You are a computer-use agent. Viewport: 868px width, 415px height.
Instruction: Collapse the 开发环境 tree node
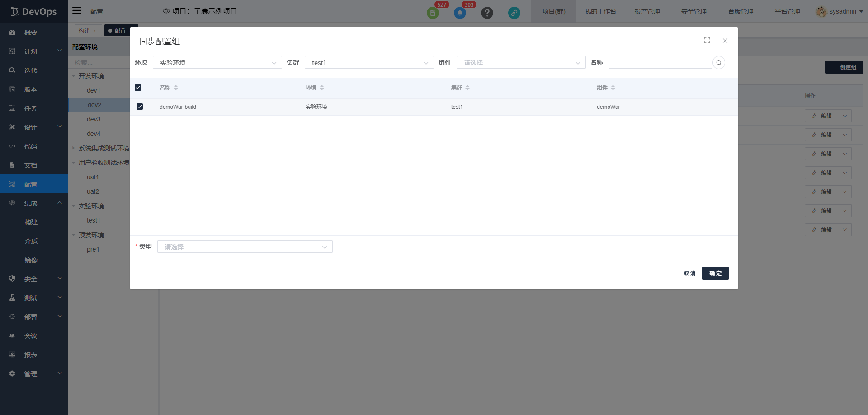74,76
